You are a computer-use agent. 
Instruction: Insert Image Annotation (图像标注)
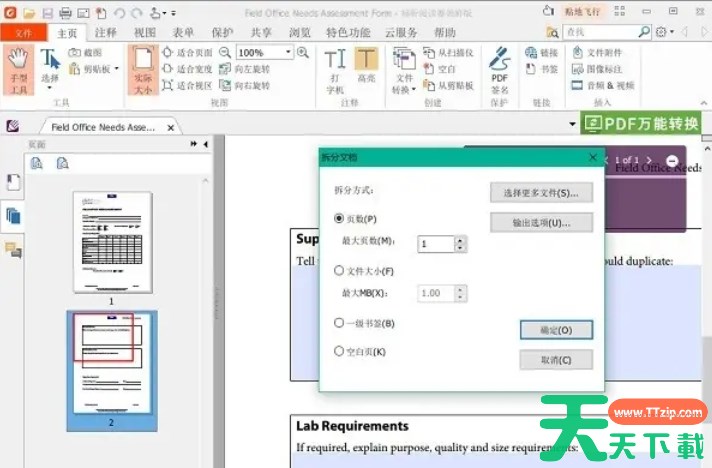[x=597, y=69]
